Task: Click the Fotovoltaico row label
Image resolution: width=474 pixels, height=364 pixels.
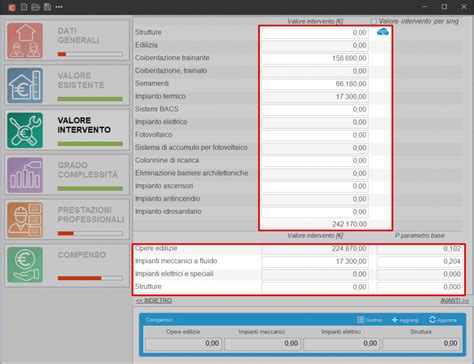Action: [x=154, y=135]
